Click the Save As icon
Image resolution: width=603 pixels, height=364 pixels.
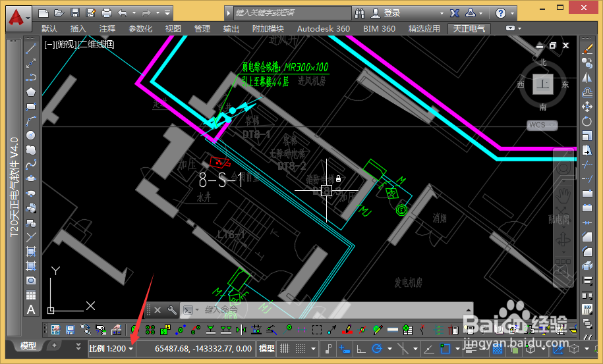tap(91, 13)
